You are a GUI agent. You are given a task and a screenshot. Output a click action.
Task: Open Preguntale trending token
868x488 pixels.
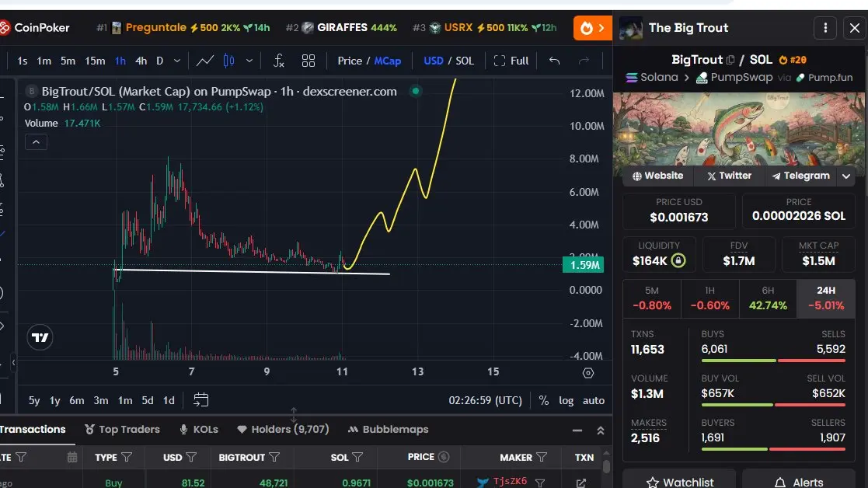[183, 28]
